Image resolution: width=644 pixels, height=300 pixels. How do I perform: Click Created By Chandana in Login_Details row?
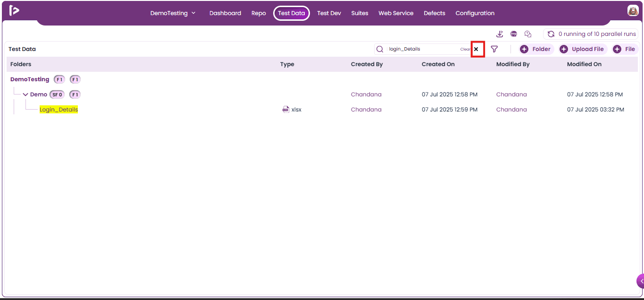(366, 110)
